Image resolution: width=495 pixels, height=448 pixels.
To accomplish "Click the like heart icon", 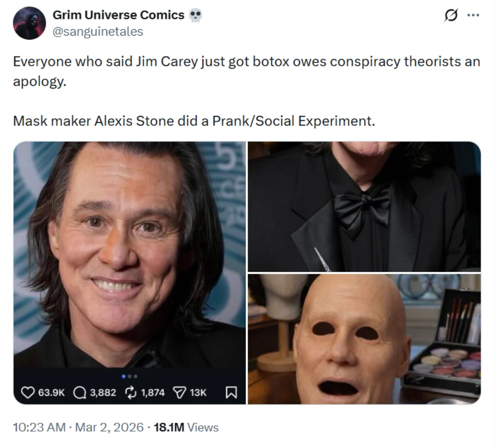I will [28, 393].
